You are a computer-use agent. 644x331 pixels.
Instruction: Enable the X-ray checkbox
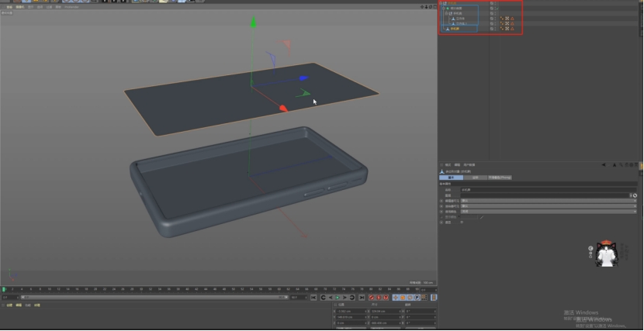pos(462,222)
